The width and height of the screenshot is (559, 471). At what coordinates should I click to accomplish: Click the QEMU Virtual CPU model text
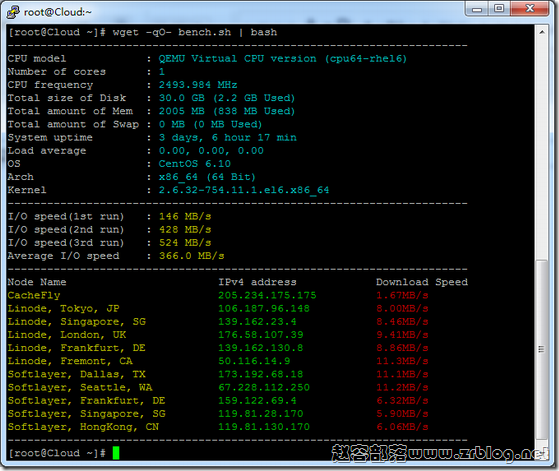point(282,59)
